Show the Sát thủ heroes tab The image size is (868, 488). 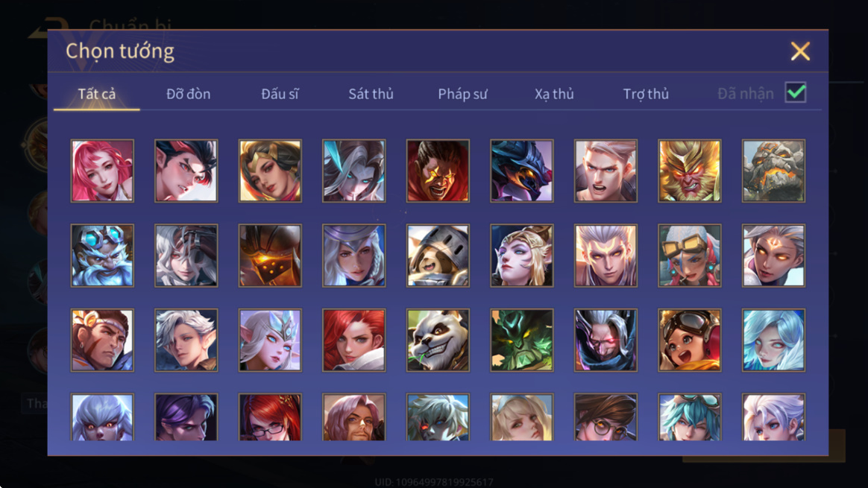click(x=371, y=94)
